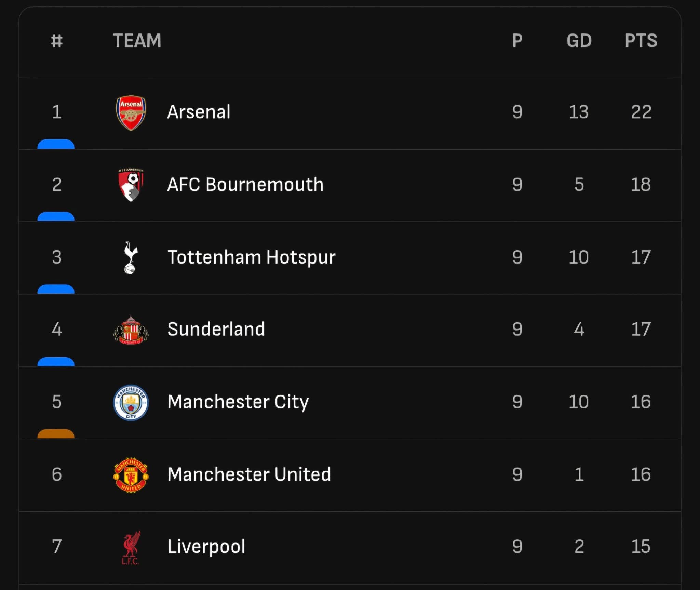The width and height of the screenshot is (700, 590).
Task: Click Manchester City team name
Action: click(x=238, y=402)
